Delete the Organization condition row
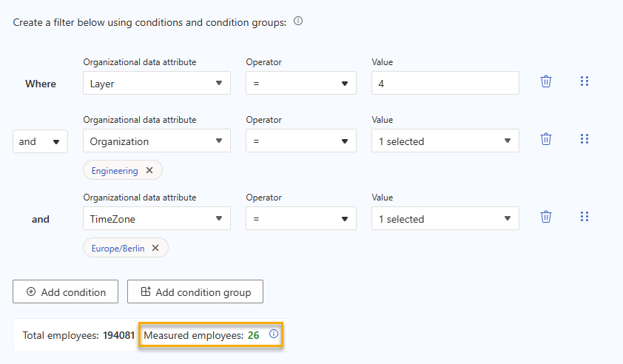The height and width of the screenshot is (364, 623). [546, 139]
